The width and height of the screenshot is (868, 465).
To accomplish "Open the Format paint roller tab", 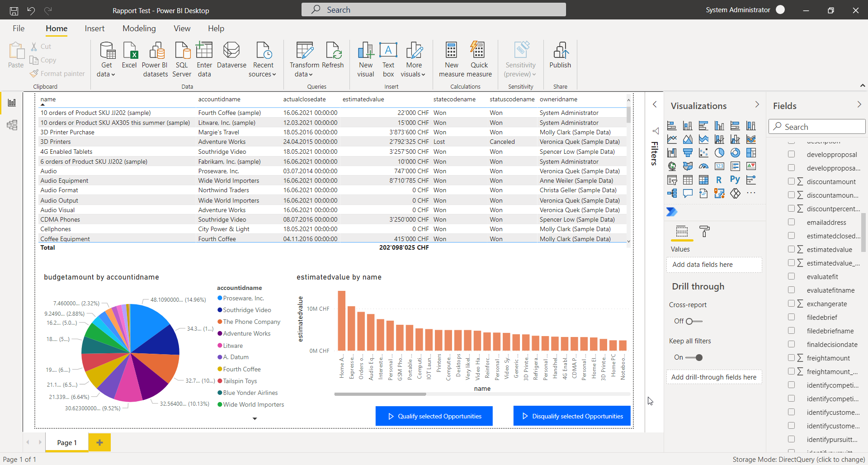I will 704,232.
